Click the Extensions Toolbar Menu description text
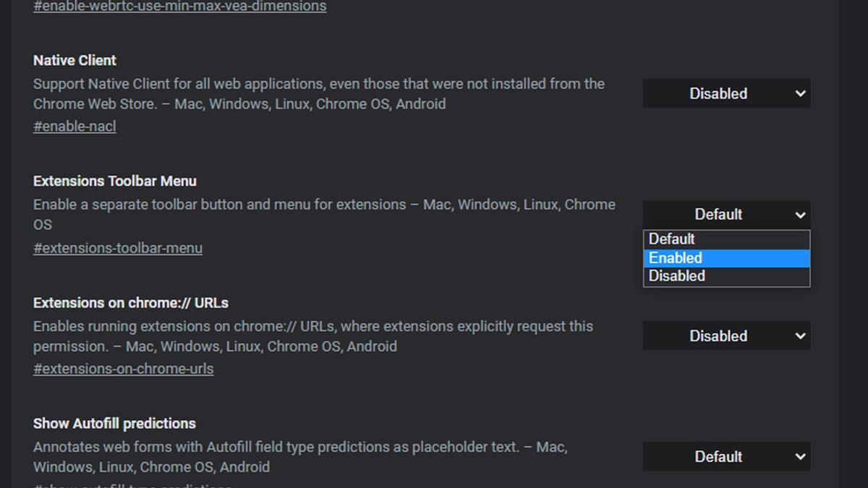This screenshot has height=488, width=868. click(x=323, y=205)
